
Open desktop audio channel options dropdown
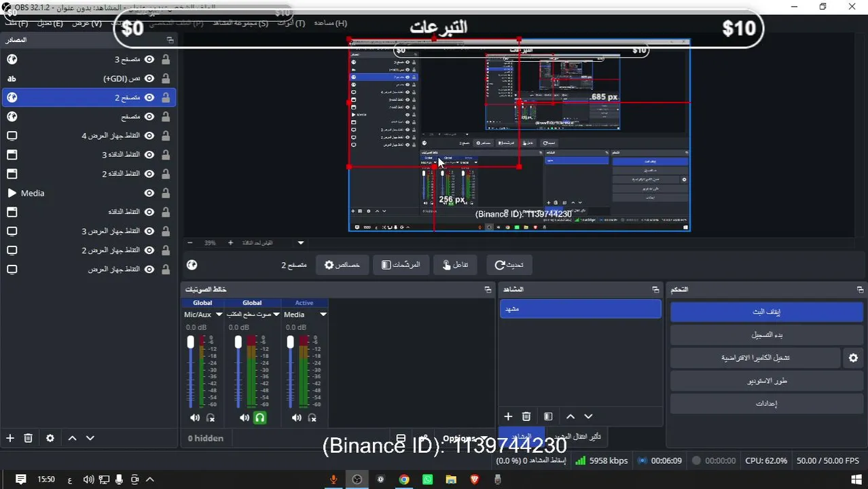[x=276, y=314]
